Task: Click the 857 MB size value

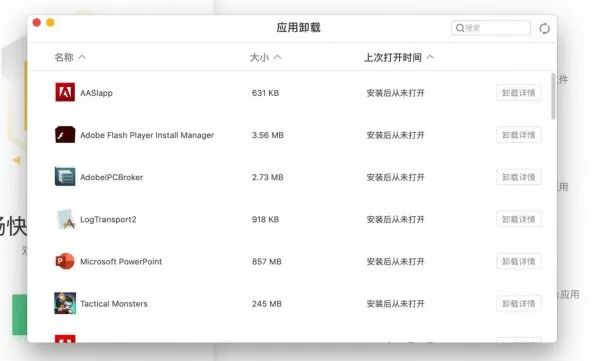Action: coord(267,262)
